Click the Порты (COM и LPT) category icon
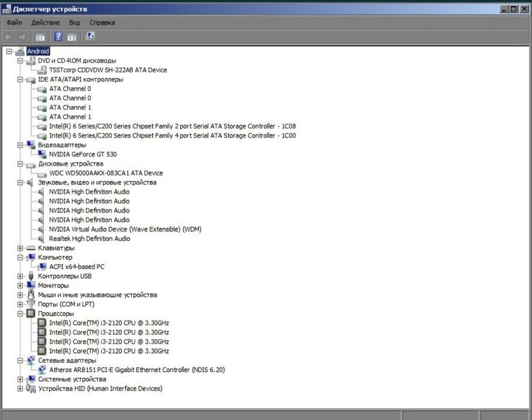532x420 pixels. (x=31, y=304)
